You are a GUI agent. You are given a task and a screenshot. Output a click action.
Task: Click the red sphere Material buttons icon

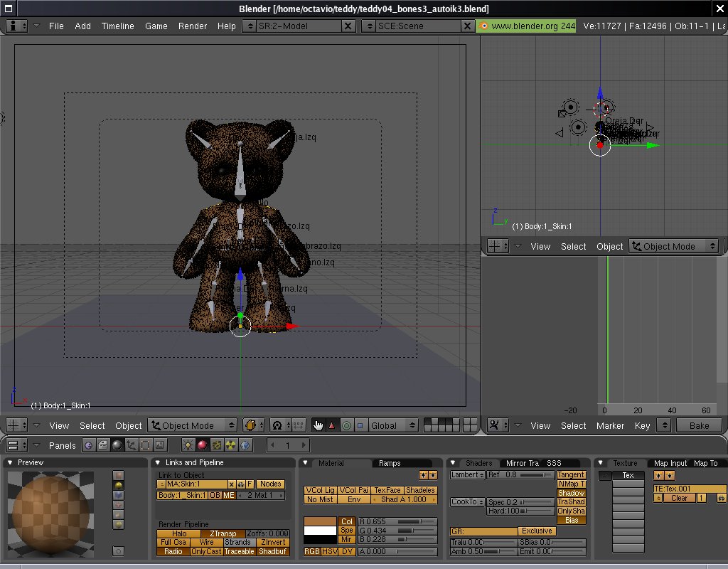click(x=203, y=445)
